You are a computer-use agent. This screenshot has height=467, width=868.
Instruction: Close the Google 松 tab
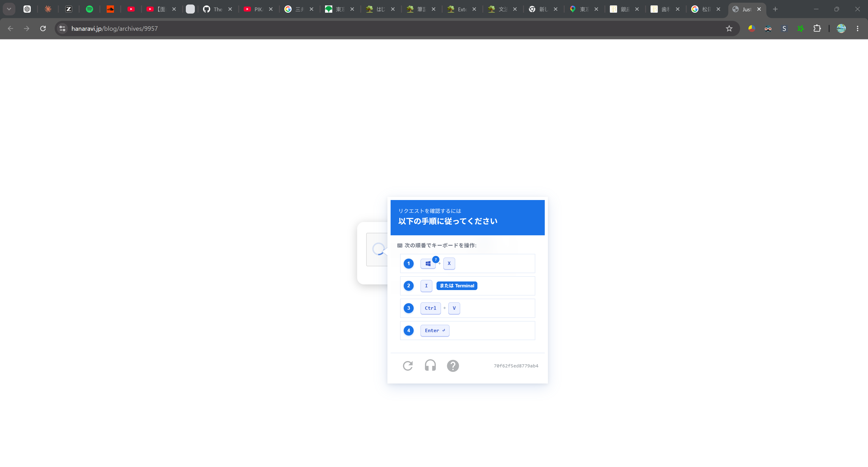click(x=718, y=9)
